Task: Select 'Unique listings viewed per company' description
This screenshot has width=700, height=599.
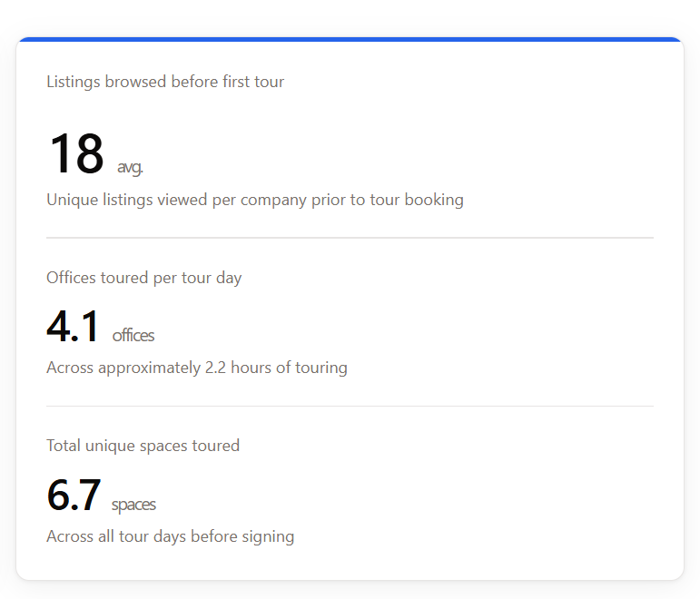Action: (255, 200)
